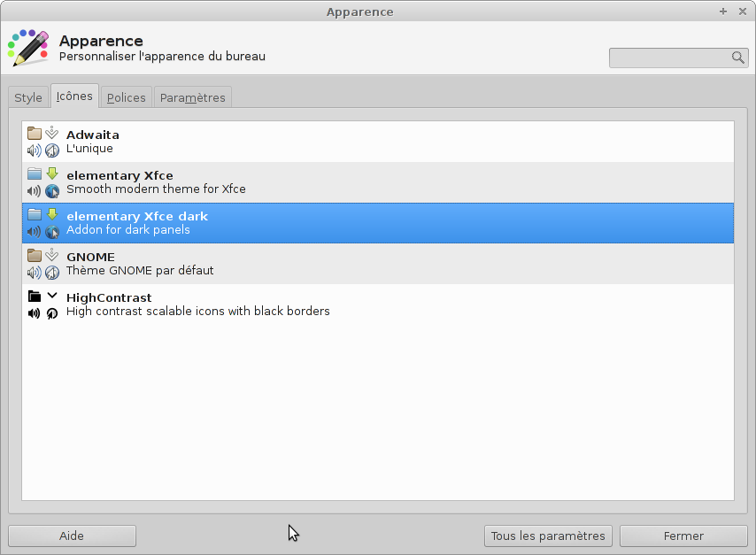Click "High contrast scalable icons" description

198,311
